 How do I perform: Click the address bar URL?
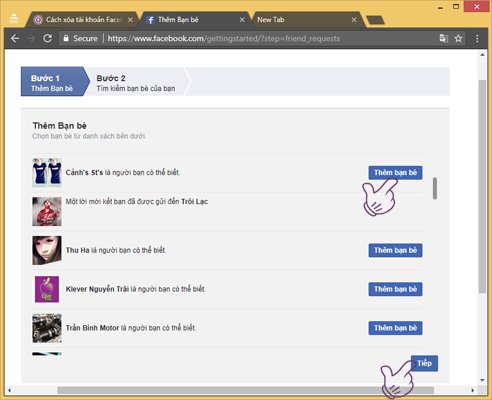click(223, 38)
